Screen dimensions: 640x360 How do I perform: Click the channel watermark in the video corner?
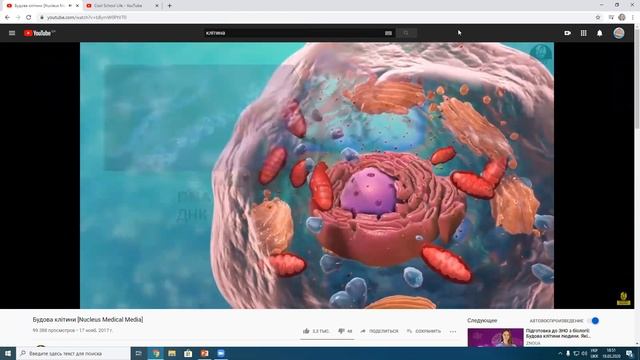click(x=623, y=298)
